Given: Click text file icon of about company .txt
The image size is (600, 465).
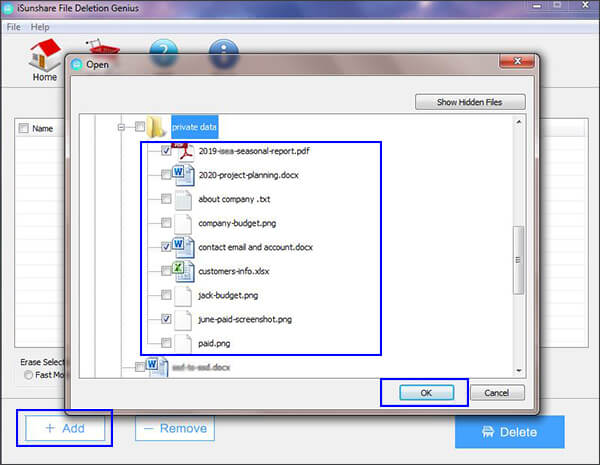Looking at the screenshot, I should click(183, 200).
